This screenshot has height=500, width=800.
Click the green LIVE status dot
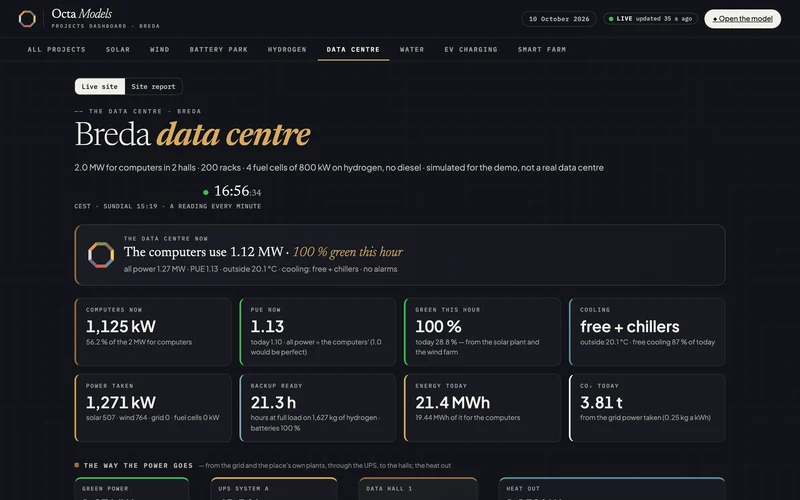[611, 19]
